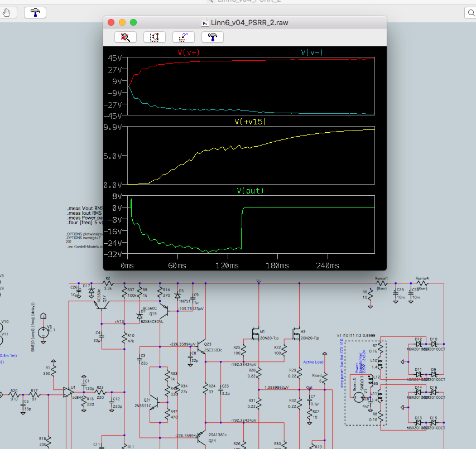
Task: Select resistor R1 390
Action: (x=54, y=370)
